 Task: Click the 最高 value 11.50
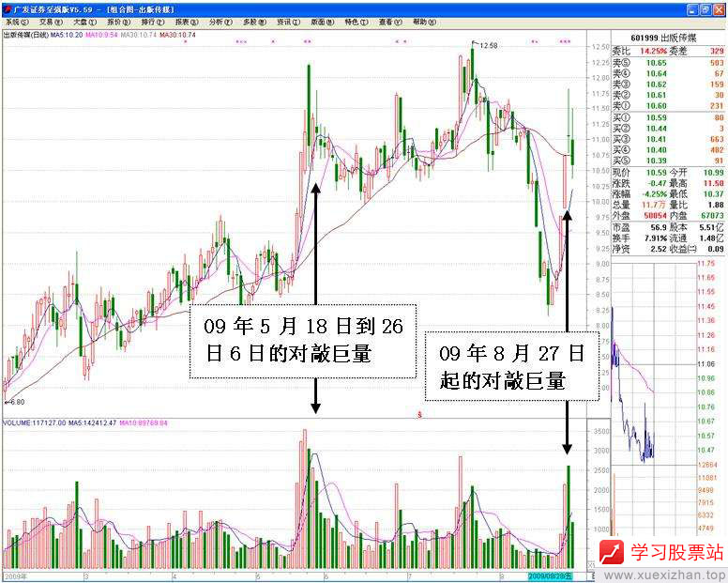[x=714, y=183]
